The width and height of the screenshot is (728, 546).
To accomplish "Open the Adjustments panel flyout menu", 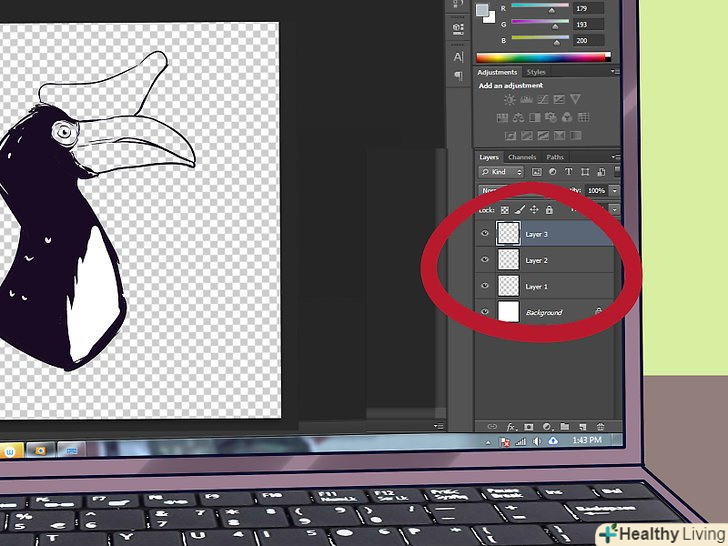I will tap(616, 72).
